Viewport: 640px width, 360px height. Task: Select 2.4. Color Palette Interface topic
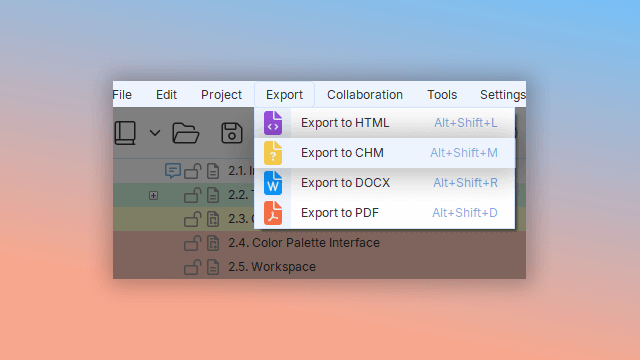304,243
